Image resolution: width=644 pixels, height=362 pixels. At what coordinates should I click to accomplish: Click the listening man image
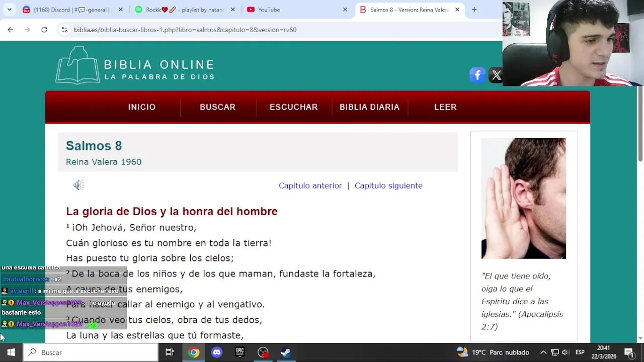click(524, 199)
